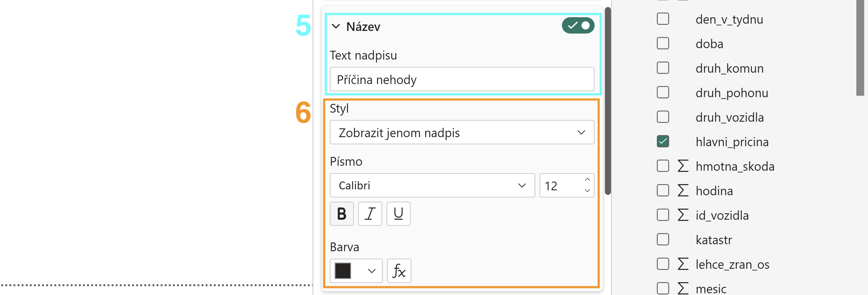The width and height of the screenshot is (868, 295).
Task: Check the lehce_zran_os field checkbox
Action: tap(663, 264)
